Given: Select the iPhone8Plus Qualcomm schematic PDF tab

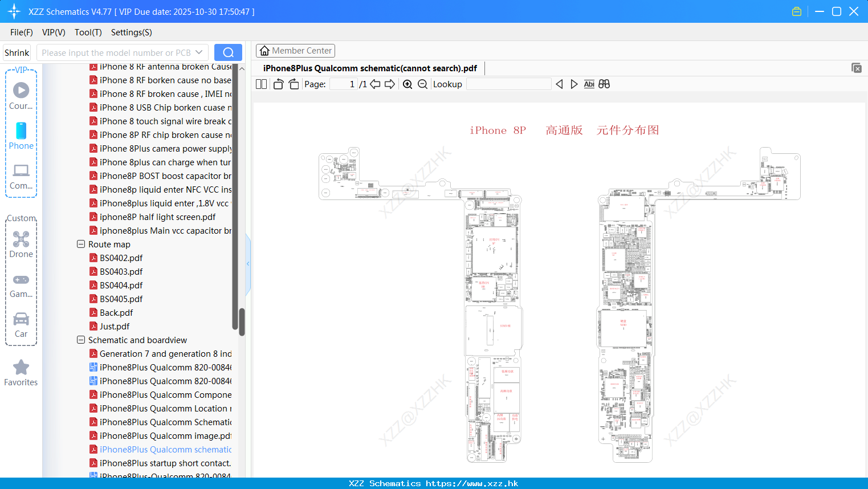Looking at the screenshot, I should coord(370,68).
